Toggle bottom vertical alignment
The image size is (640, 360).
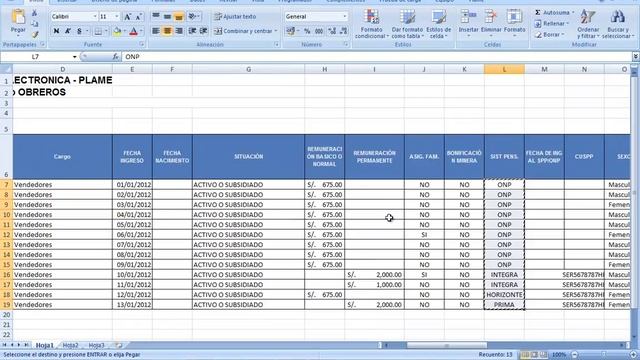click(x=179, y=16)
